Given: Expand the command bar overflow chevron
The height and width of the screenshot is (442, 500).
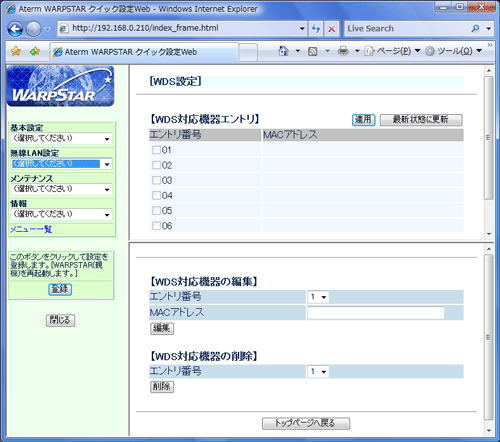Looking at the screenshot, I should tap(489, 45).
